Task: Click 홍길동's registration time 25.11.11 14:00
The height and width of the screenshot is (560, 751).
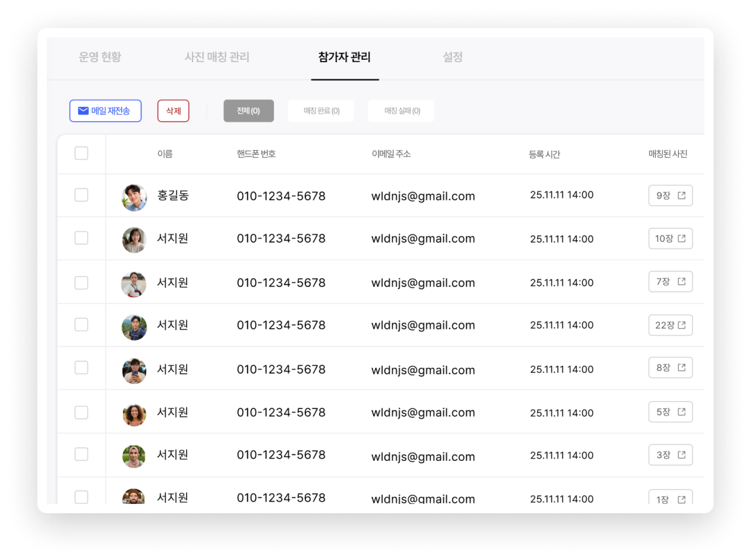Action: (562, 195)
